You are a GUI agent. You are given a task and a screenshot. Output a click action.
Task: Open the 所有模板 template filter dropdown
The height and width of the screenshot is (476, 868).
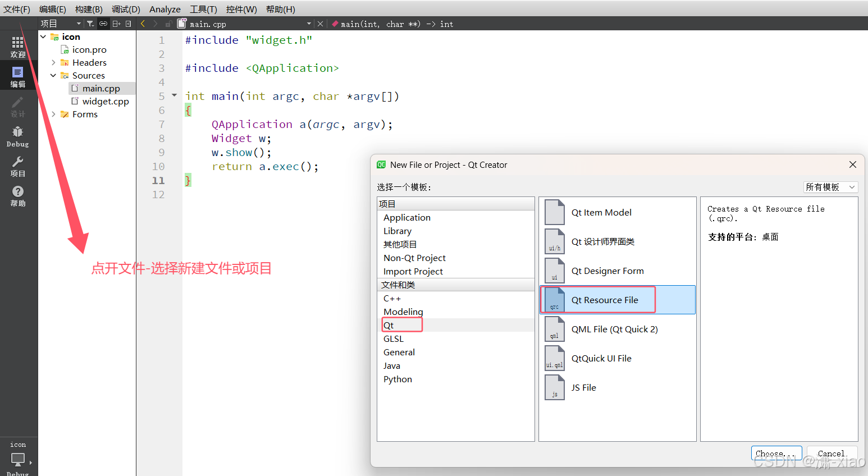[x=830, y=187]
